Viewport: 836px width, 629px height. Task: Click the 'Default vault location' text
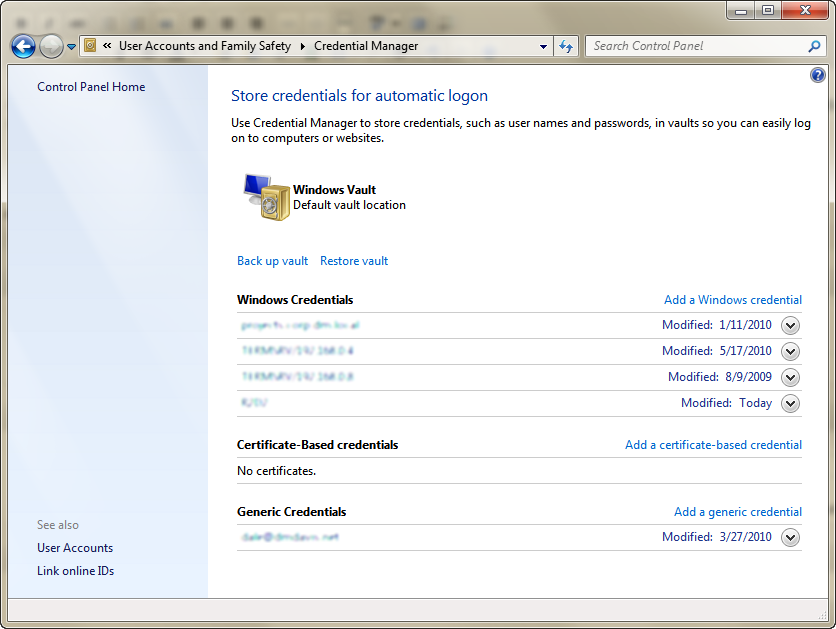[349, 205]
